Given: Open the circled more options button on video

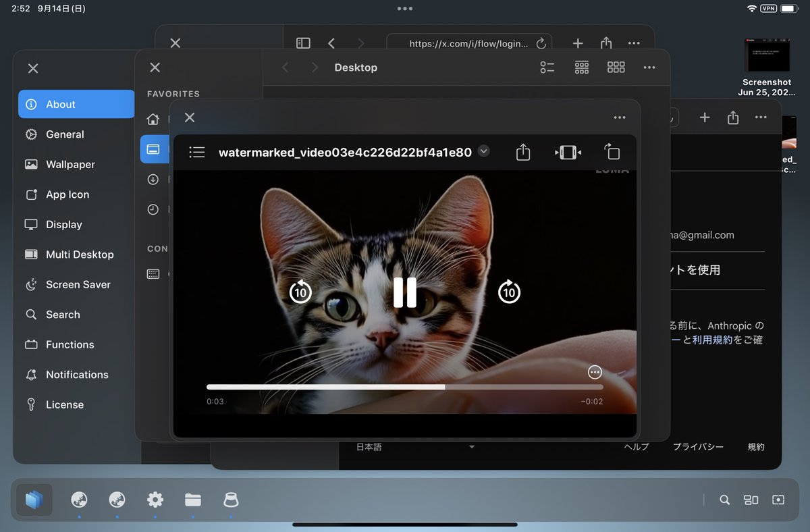Looking at the screenshot, I should point(595,372).
